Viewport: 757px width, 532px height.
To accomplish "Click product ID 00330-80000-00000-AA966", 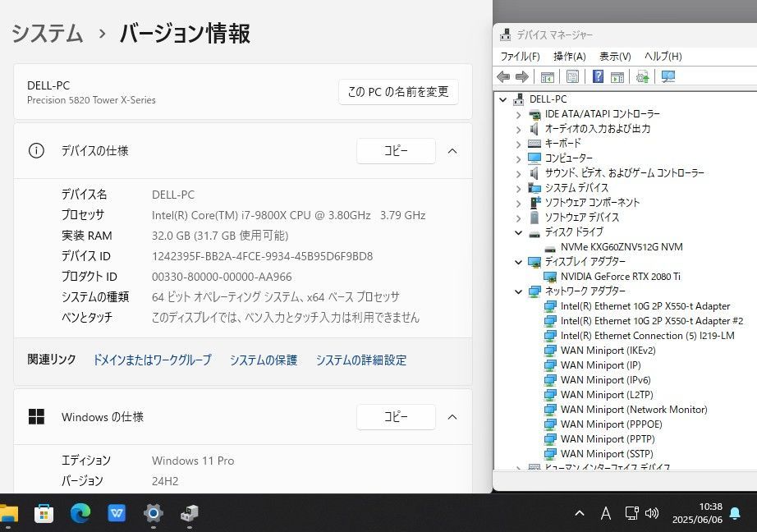I will (222, 277).
